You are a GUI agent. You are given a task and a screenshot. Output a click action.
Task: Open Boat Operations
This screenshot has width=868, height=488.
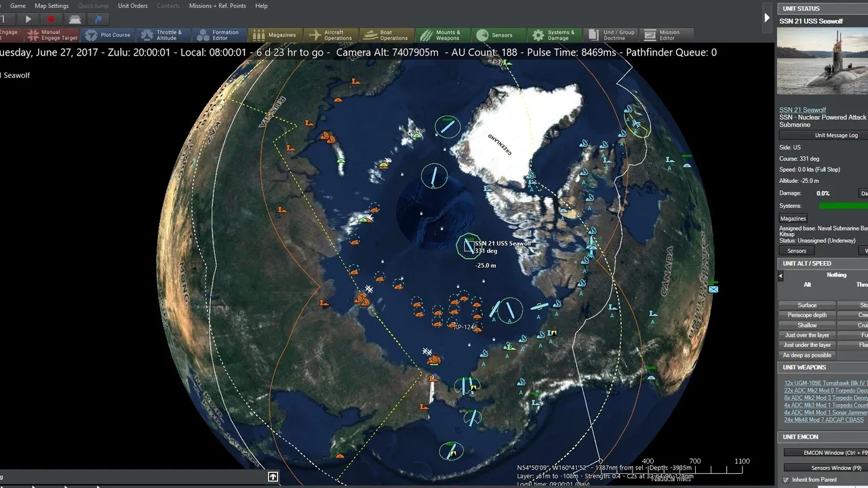pyautogui.click(x=387, y=35)
